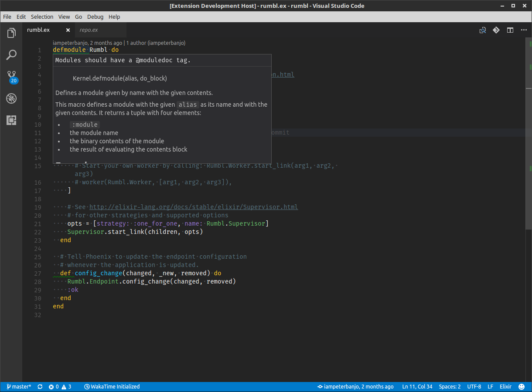This screenshot has width=532, height=392.
Task: Split the editor
Action: [x=510, y=30]
